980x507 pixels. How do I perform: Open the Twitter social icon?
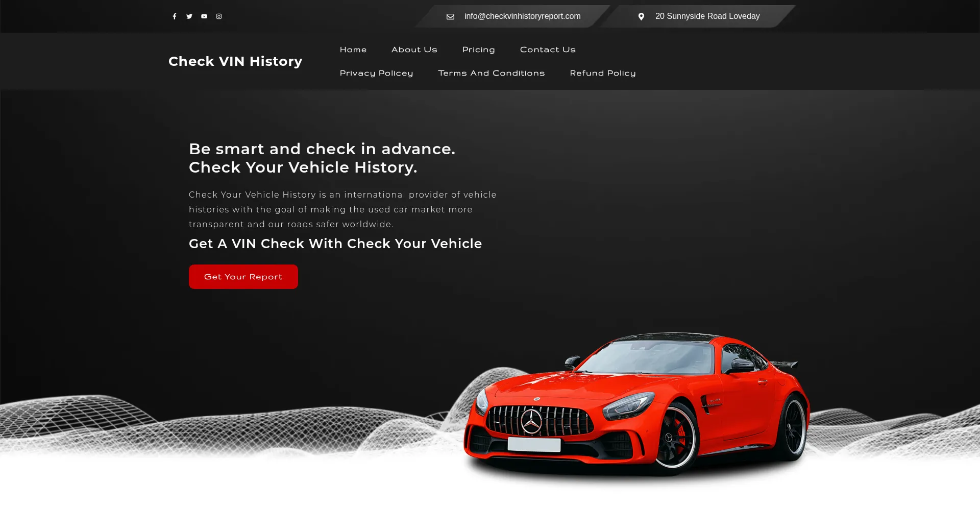(189, 16)
